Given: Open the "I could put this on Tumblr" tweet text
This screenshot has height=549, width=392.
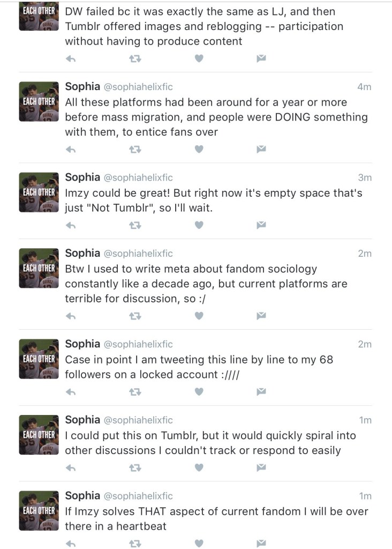Looking at the screenshot, I should pos(210,443).
